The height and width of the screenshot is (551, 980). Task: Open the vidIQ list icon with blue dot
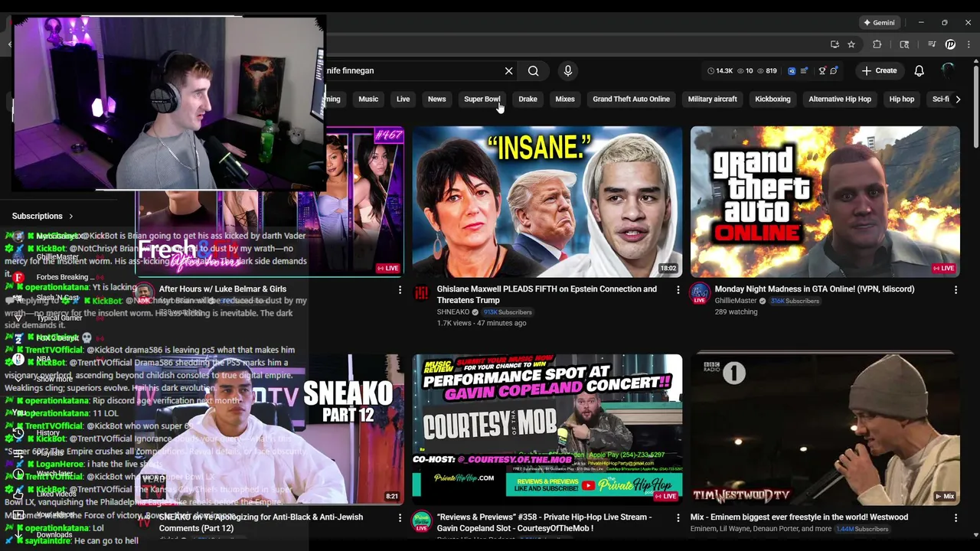point(803,71)
